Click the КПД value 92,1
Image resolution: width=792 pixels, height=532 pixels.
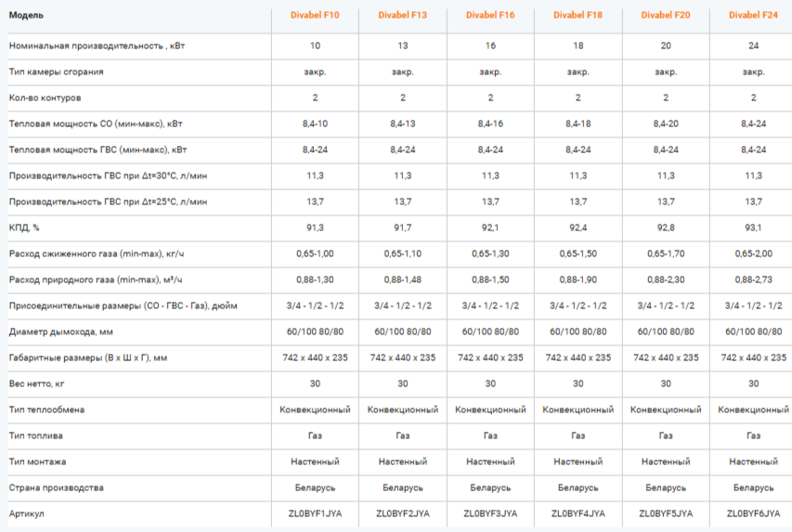click(490, 227)
